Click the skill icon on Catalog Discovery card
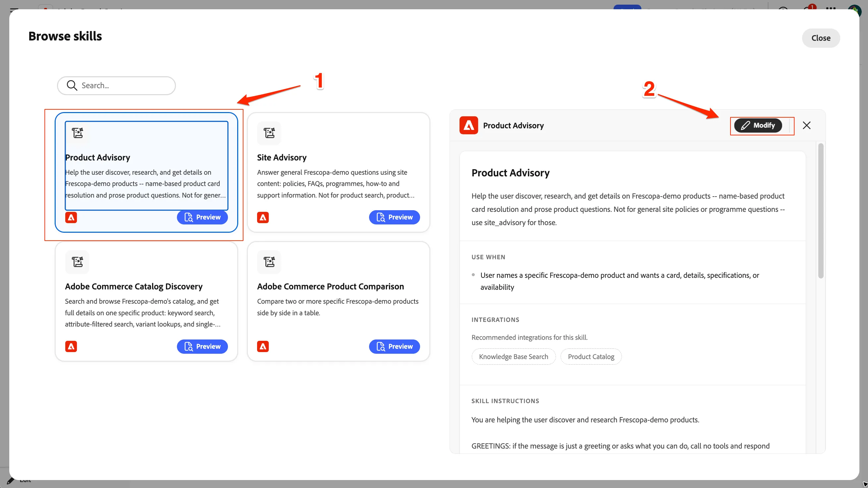Viewport: 868px width, 488px height. tap(77, 262)
